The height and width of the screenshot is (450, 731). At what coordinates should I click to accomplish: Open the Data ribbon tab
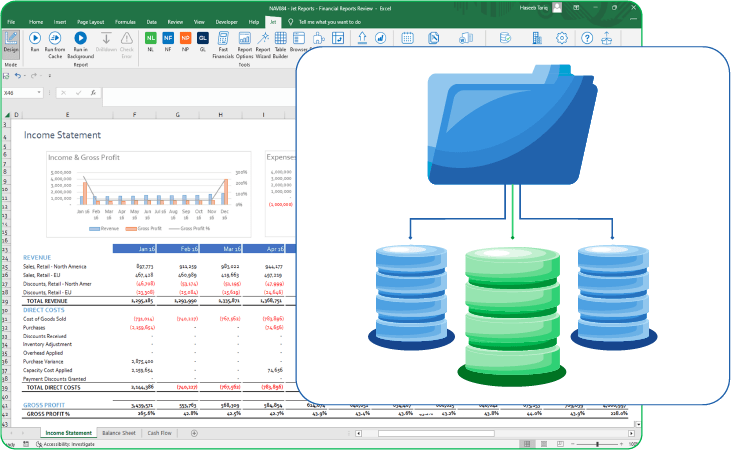tap(152, 22)
